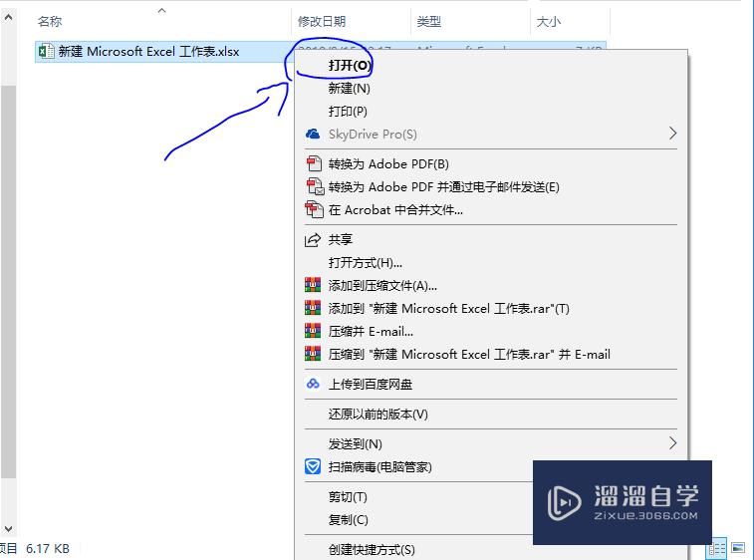This screenshot has width=754, height=560.
Task: Click the Adobe PDF convert icon
Action: (314, 163)
